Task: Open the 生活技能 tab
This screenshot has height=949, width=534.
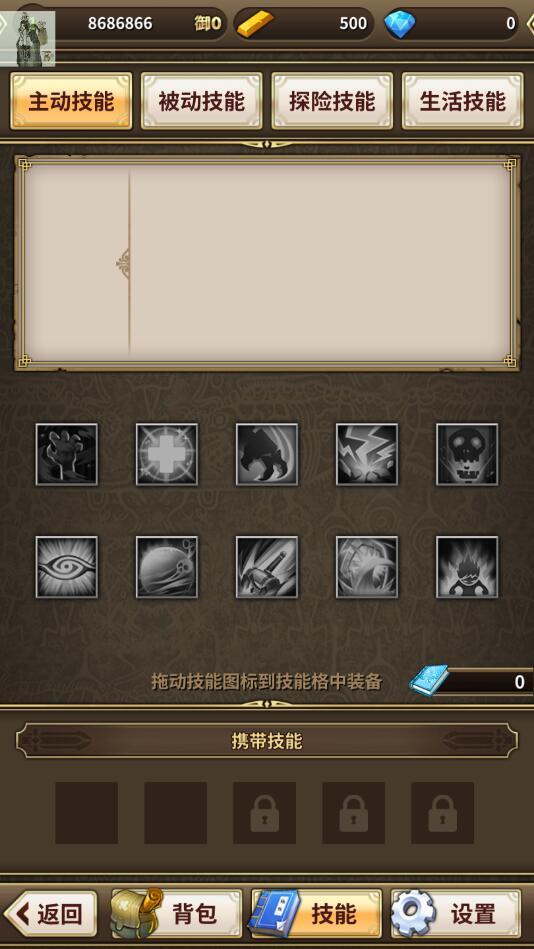Action: 463,101
